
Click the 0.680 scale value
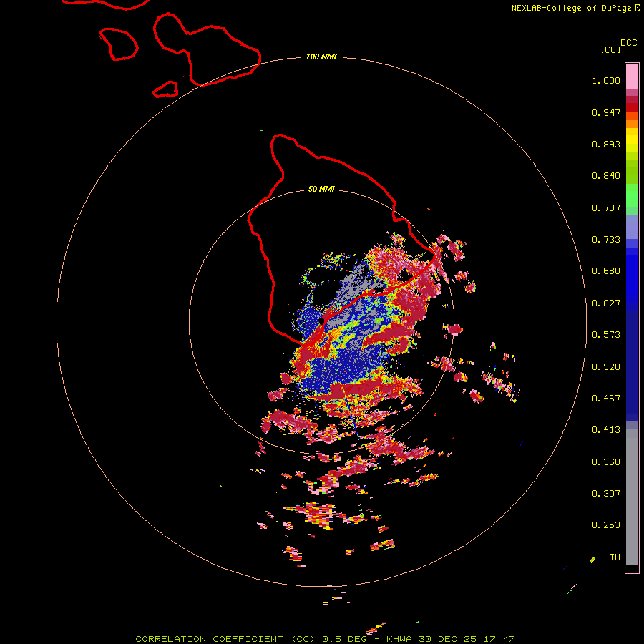tap(606, 271)
